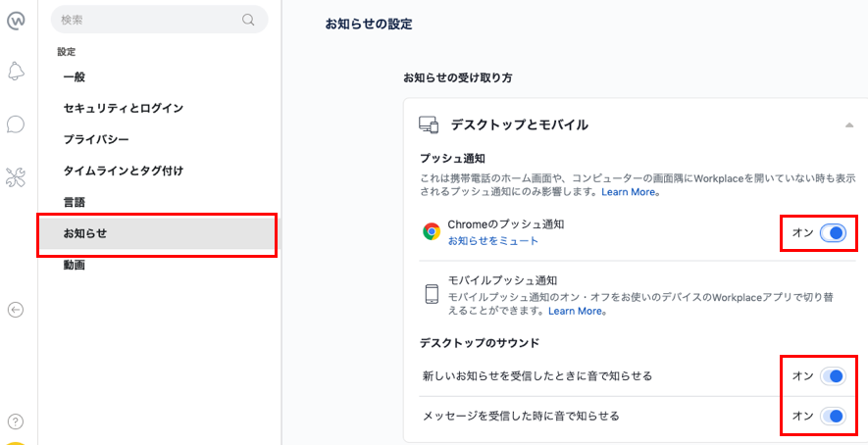The height and width of the screenshot is (445, 868).
Task: Click メッセージを受信した時に音で知らせる text
Action: 521,416
